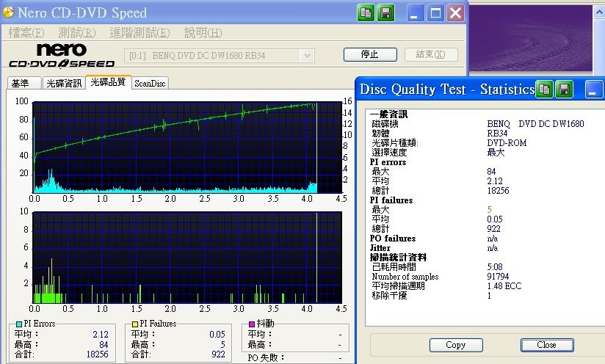Click the 'PO failures' heading in statistics
This screenshot has width=605, height=364.
click(x=393, y=239)
